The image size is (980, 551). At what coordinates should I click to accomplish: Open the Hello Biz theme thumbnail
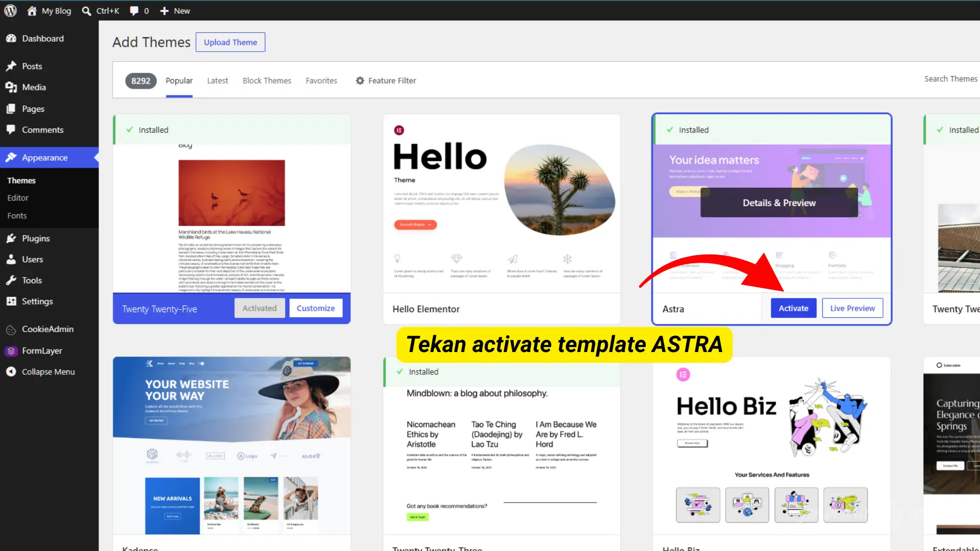(x=772, y=446)
